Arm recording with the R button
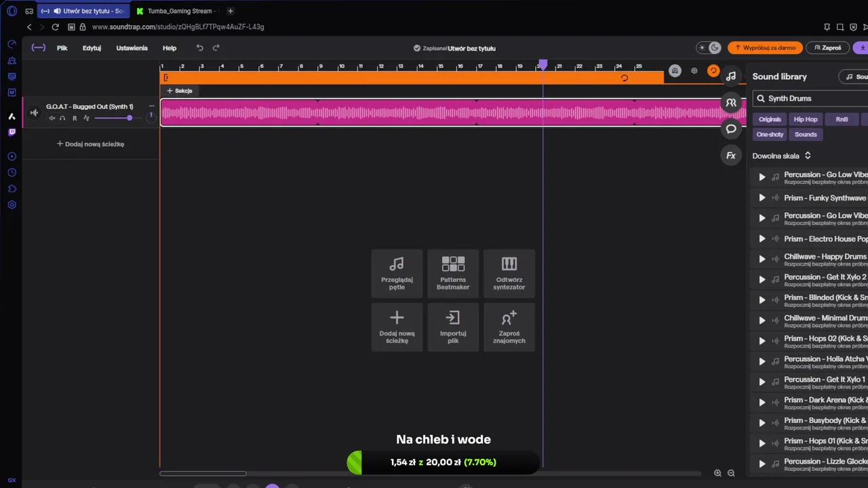This screenshot has height=488, width=868. coord(75,119)
